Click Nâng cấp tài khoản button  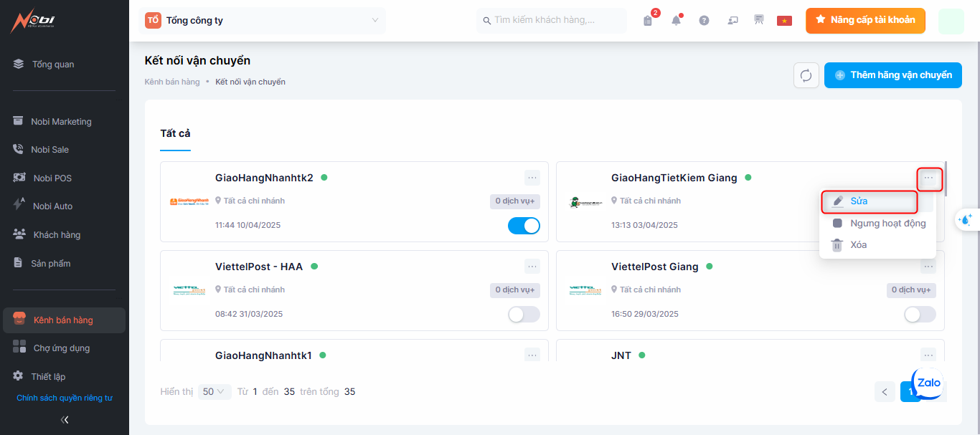864,21
